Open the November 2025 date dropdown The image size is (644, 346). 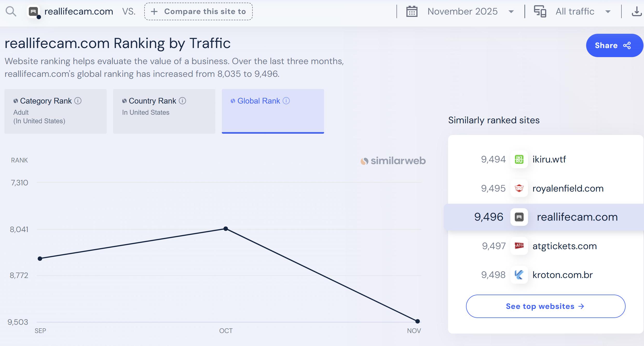[511, 11]
